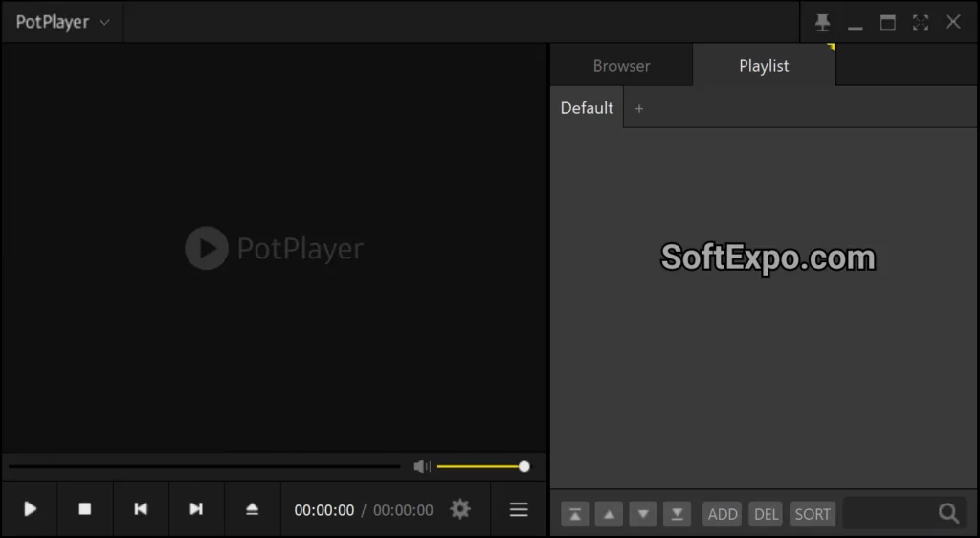This screenshot has height=538, width=980.
Task: Click the video seek bar
Action: (x=205, y=467)
